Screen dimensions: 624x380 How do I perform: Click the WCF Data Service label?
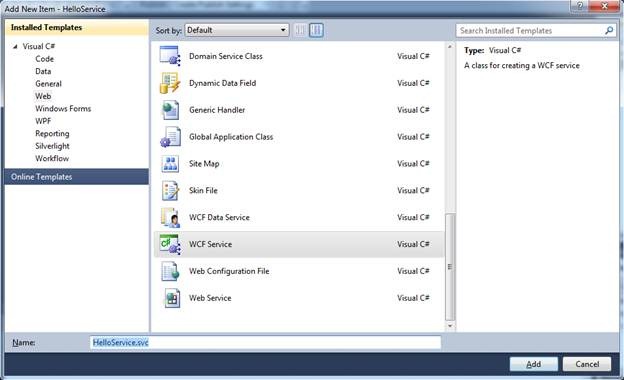tap(219, 217)
